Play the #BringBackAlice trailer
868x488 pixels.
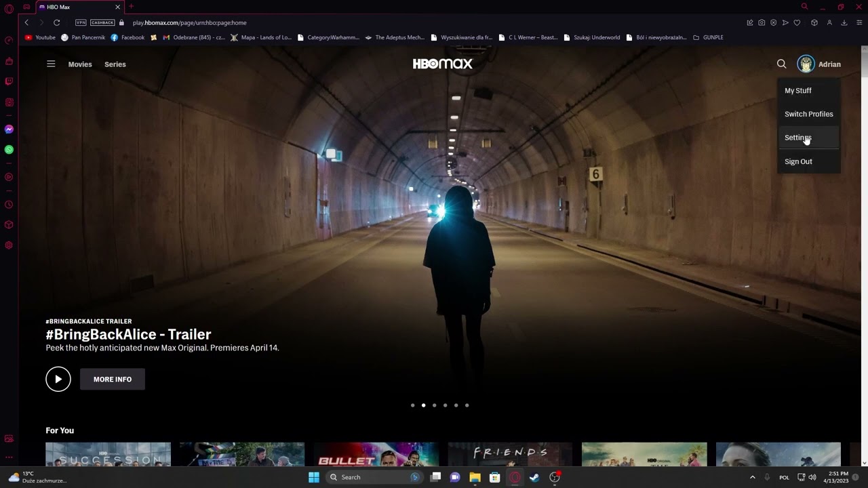coord(58,380)
